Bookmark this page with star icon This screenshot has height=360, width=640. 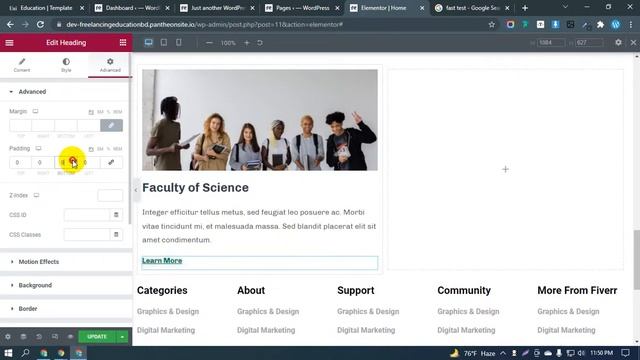tap(492, 25)
